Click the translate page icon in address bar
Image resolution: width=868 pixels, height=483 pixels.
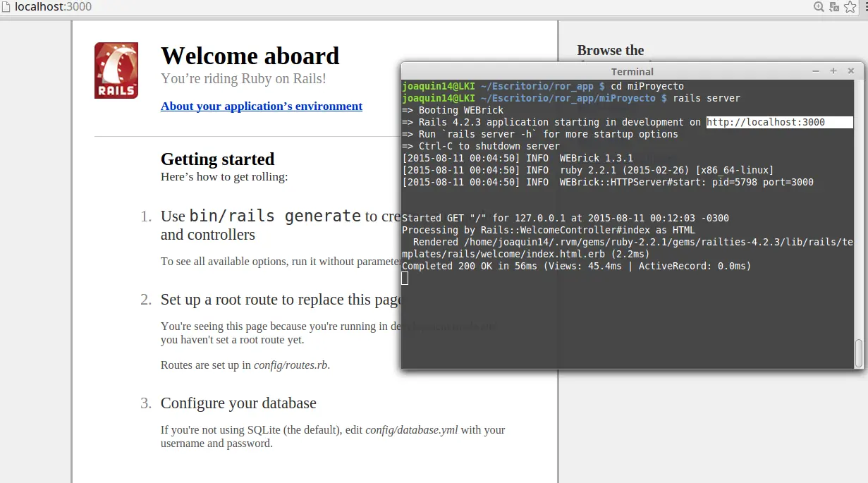834,7
